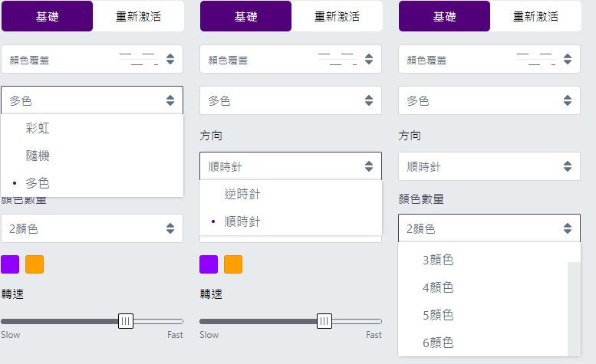Open 2顏色 dropdown in left panel
The width and height of the screenshot is (596, 364).
click(92, 228)
